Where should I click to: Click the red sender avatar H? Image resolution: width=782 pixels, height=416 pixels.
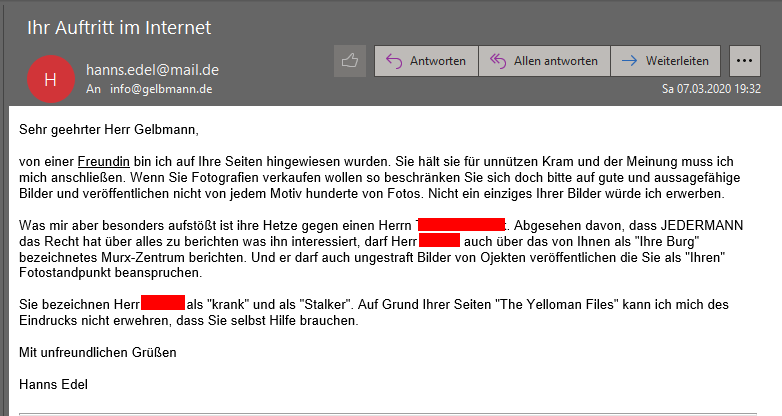[x=50, y=79]
